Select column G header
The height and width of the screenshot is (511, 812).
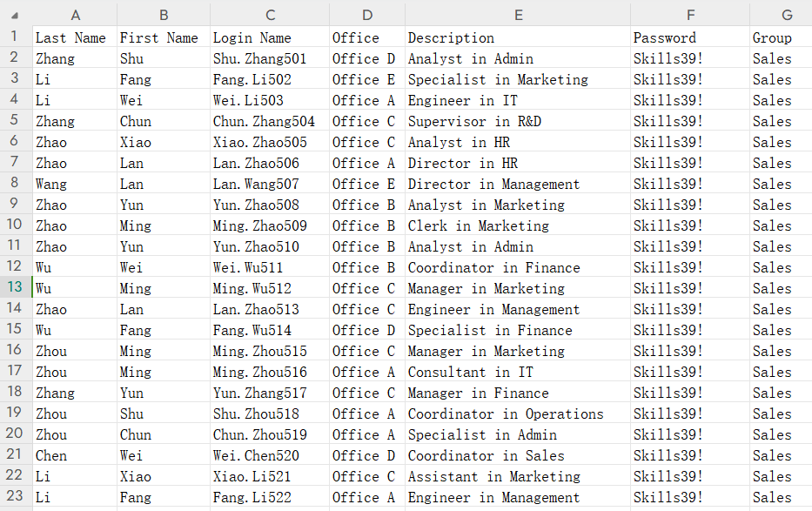tap(786, 15)
